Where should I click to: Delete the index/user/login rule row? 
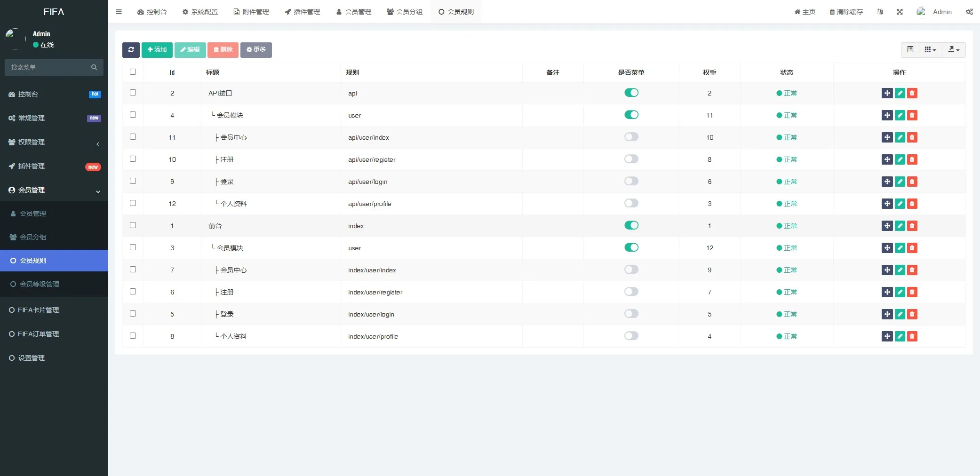pos(912,314)
